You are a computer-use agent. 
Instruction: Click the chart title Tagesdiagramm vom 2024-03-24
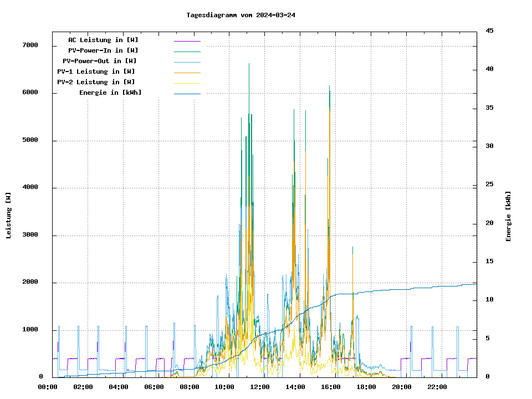pyautogui.click(x=241, y=15)
